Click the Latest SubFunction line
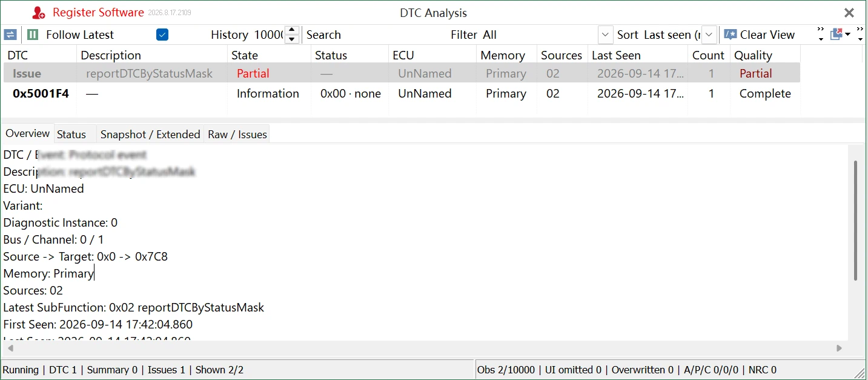 coord(134,307)
